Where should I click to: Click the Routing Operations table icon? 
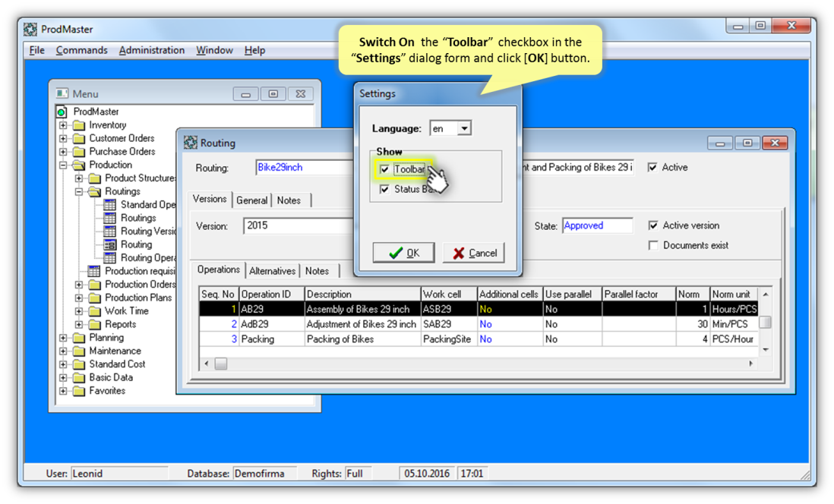point(109,258)
